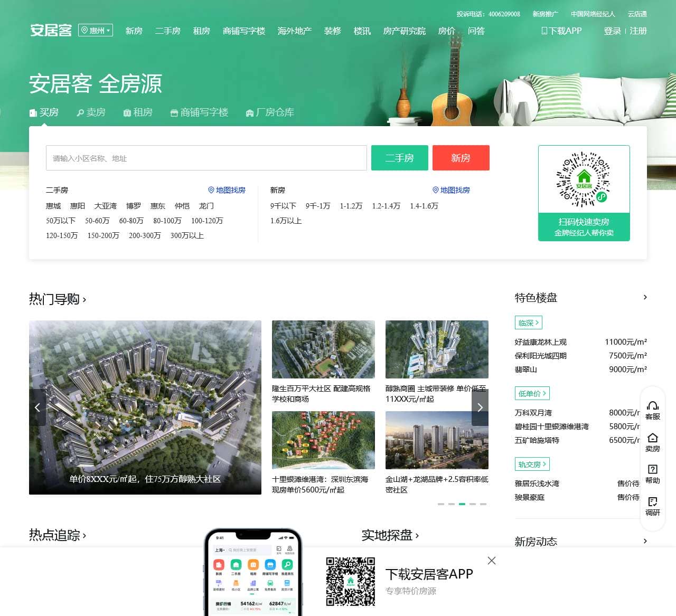
Task: Click the 注册 link
Action: [639, 31]
